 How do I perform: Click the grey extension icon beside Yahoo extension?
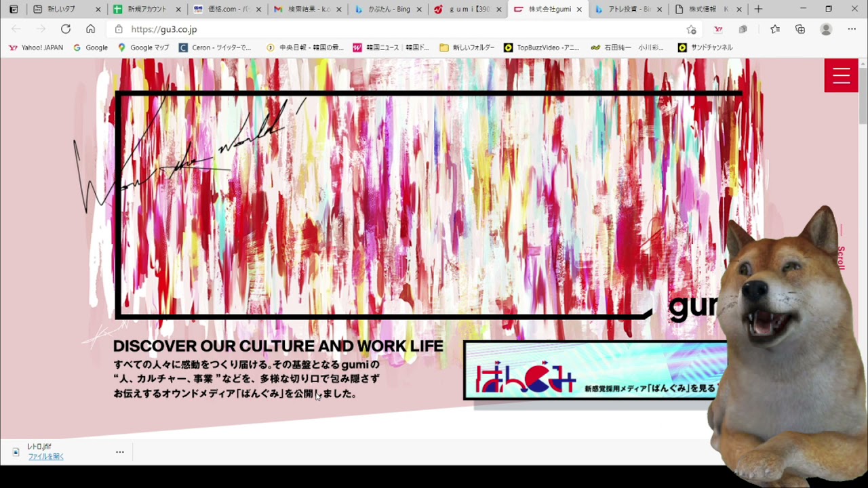pyautogui.click(x=743, y=29)
